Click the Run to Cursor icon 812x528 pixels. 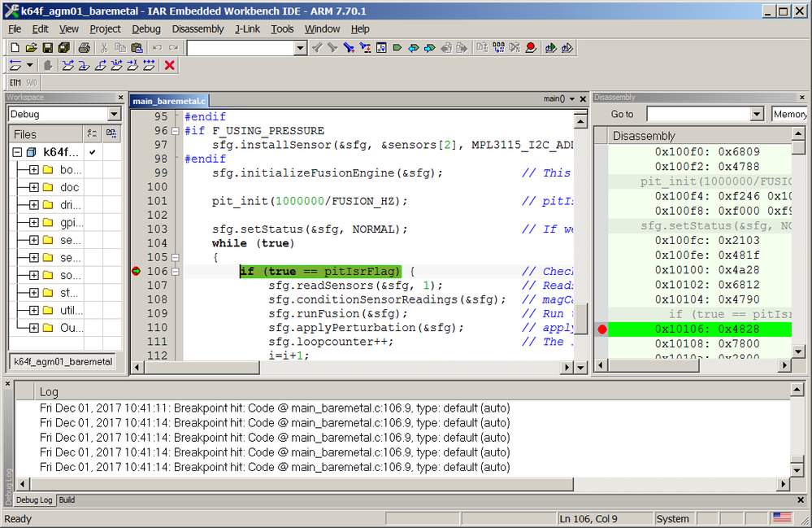(x=132, y=66)
